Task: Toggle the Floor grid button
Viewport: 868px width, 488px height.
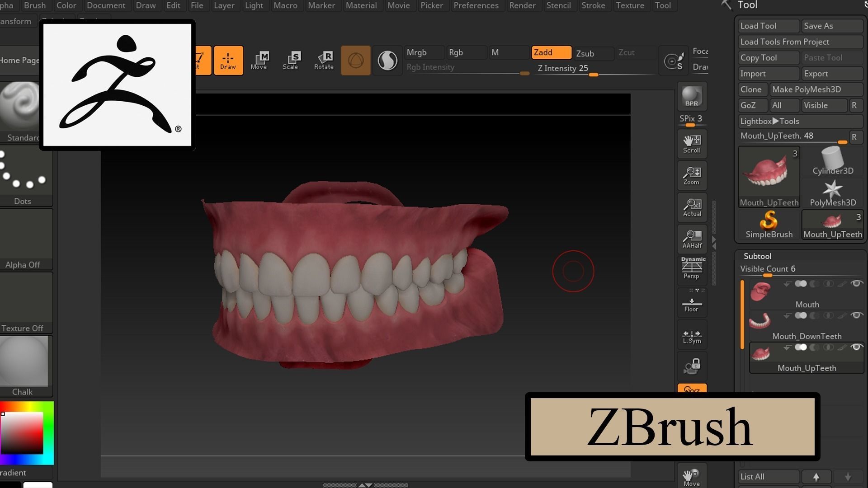Action: pos(692,304)
